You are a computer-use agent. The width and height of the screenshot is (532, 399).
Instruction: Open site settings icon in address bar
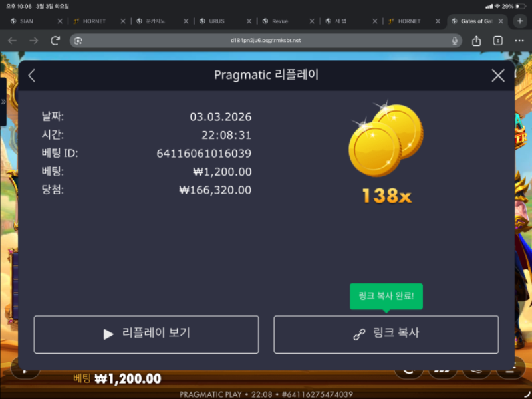coord(78,41)
